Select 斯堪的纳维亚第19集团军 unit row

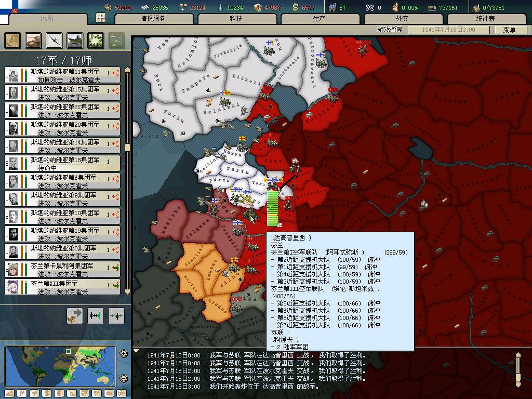pyautogui.click(x=62, y=234)
